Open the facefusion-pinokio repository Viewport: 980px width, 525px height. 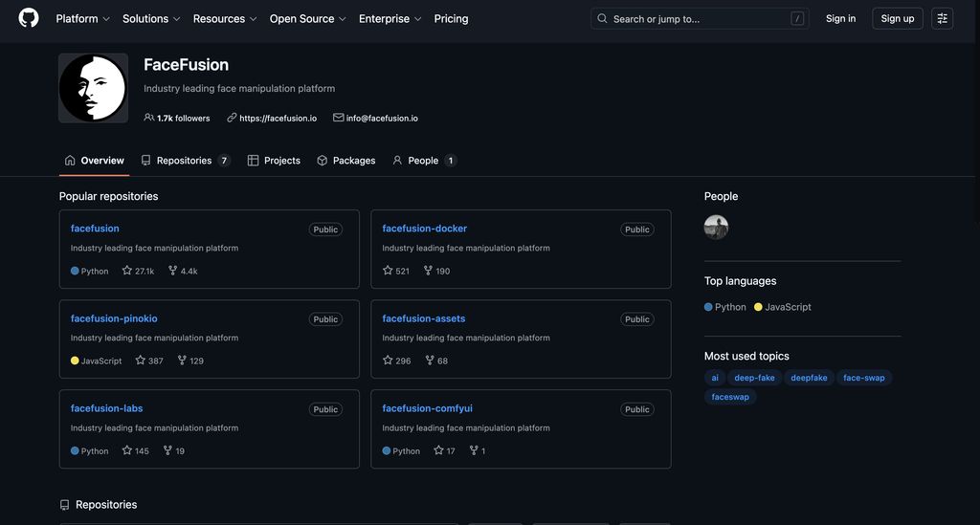point(114,318)
